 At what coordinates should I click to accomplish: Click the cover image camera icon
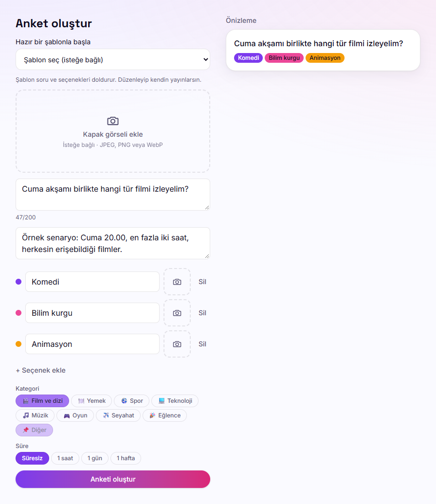click(x=113, y=121)
